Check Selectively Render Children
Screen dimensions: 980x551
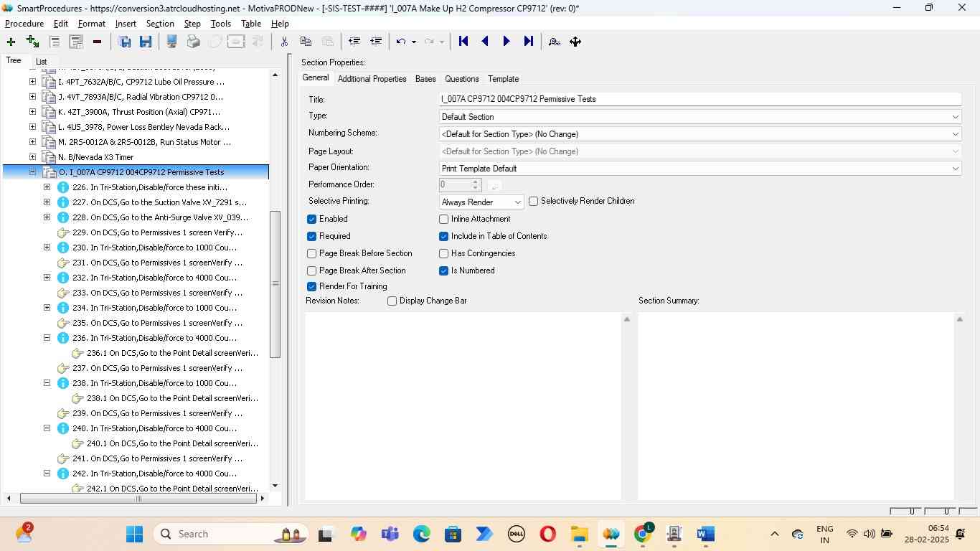[533, 202]
